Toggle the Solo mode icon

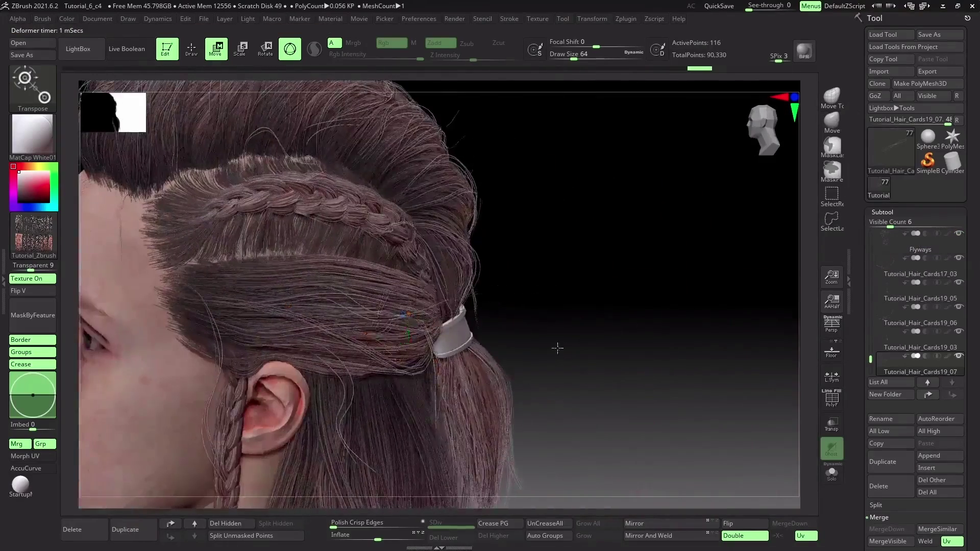coord(831,472)
